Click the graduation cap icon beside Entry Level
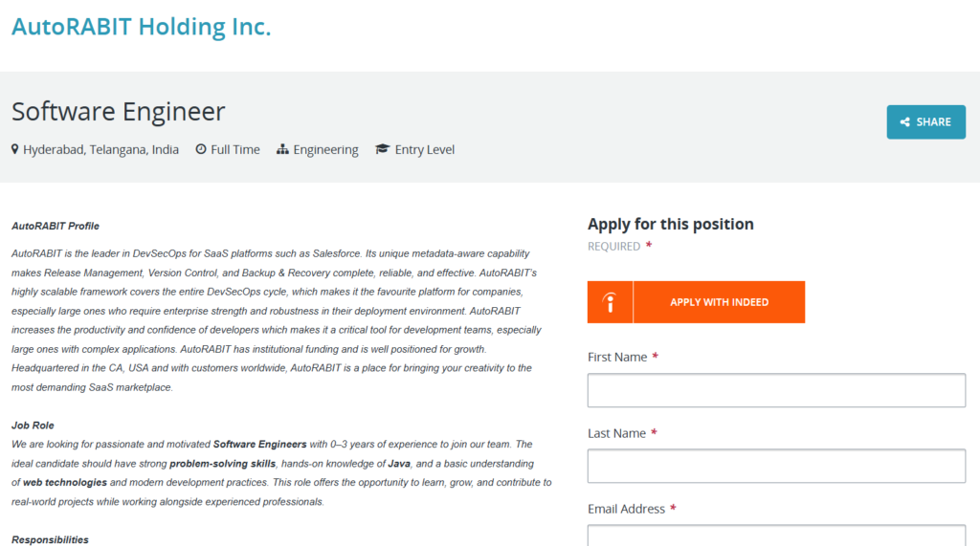The width and height of the screenshot is (980, 546). [383, 149]
